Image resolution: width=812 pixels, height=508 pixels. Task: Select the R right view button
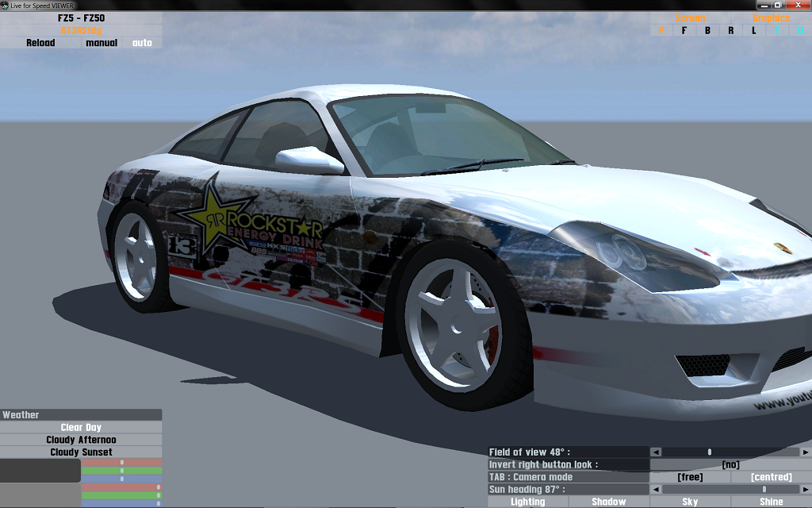tap(730, 31)
